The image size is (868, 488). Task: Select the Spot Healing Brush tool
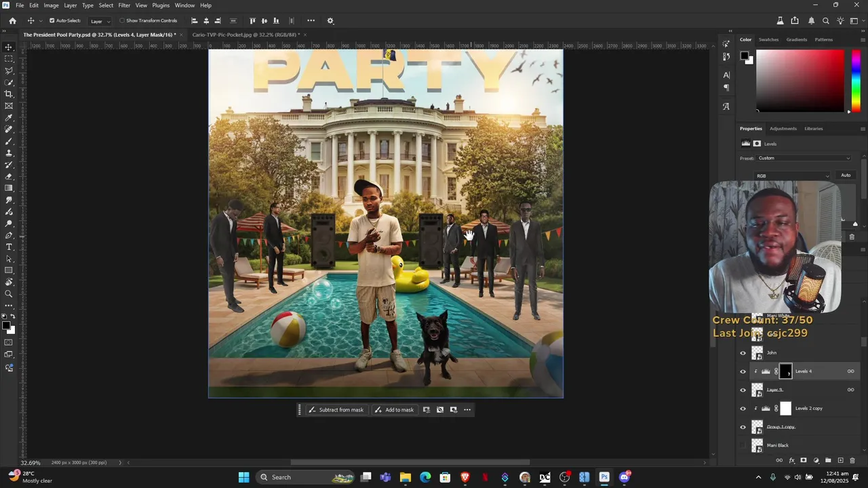9,129
